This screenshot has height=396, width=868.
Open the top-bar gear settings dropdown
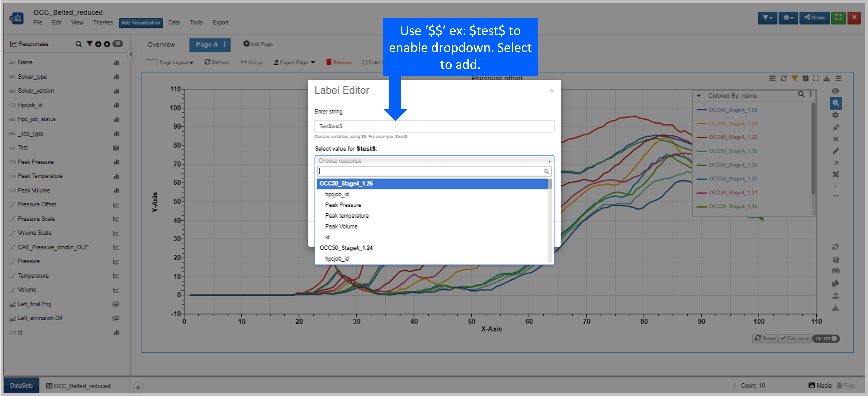click(788, 18)
